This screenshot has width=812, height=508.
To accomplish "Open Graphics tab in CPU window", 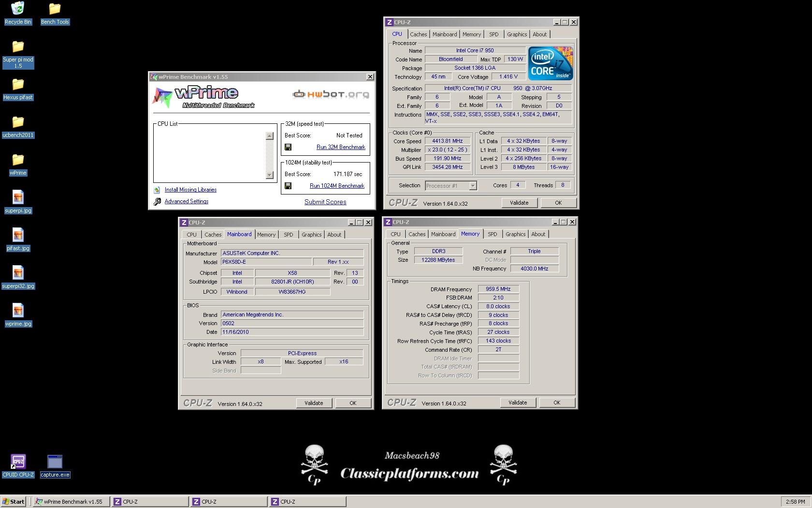I will (x=517, y=34).
